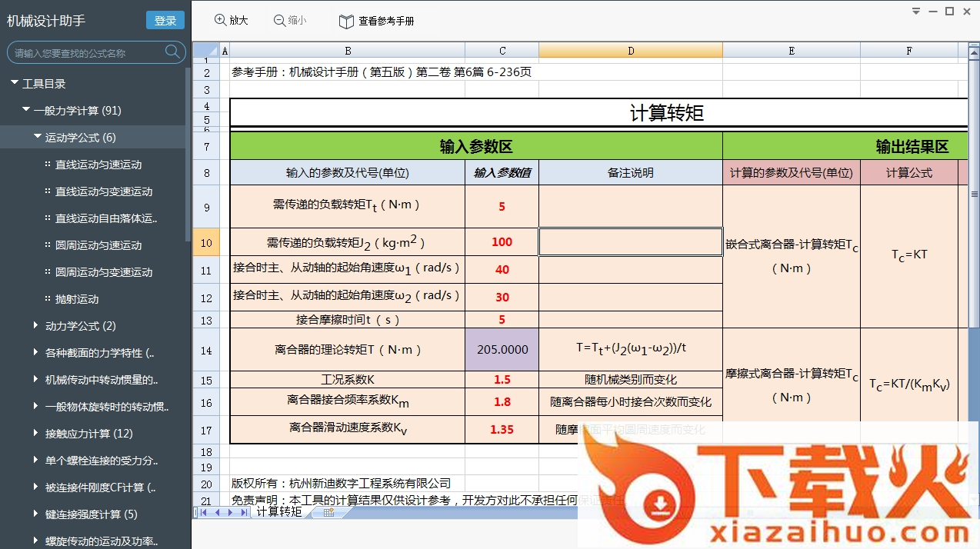Expand the 动力学公式 (2) category

pyautogui.click(x=36, y=325)
